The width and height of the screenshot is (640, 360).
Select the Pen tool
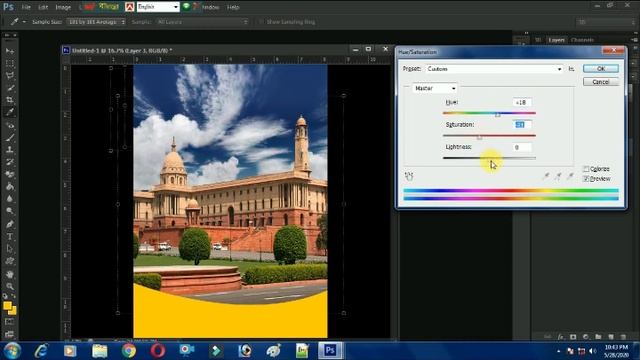[x=10, y=224]
